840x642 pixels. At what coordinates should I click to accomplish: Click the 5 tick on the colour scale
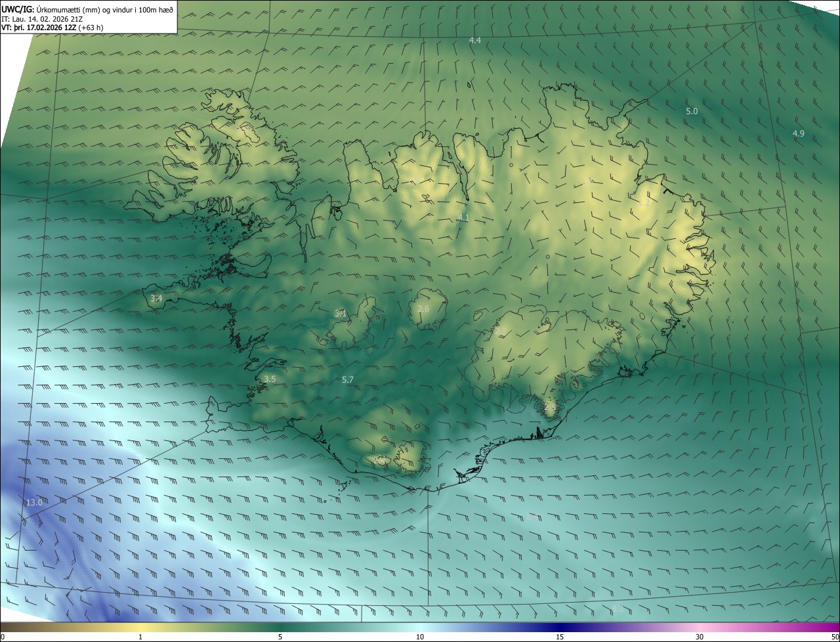pyautogui.click(x=280, y=637)
